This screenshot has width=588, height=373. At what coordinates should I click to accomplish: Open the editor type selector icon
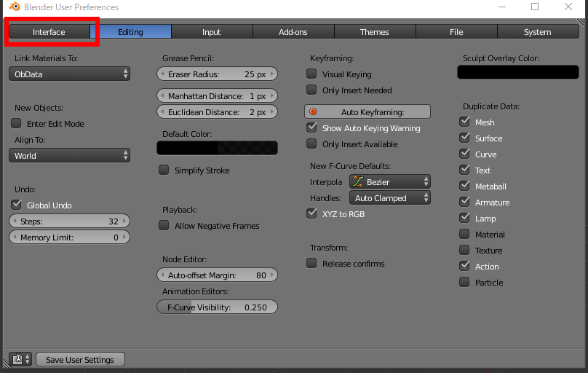click(20, 359)
